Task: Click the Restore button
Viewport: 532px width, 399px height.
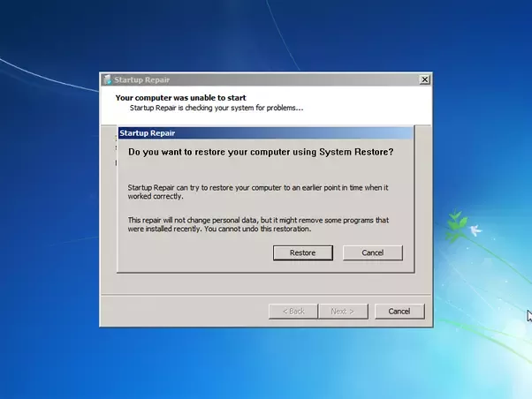Action: point(302,252)
